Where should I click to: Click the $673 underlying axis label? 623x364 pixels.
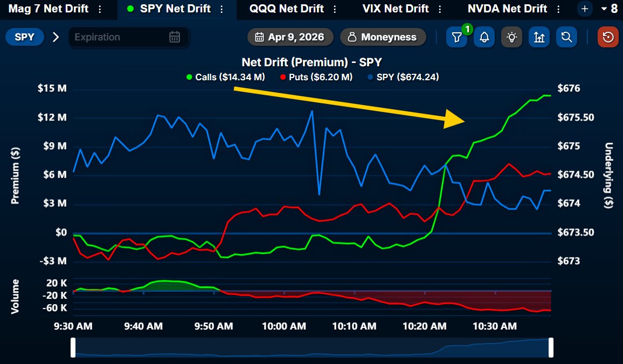coord(569,261)
